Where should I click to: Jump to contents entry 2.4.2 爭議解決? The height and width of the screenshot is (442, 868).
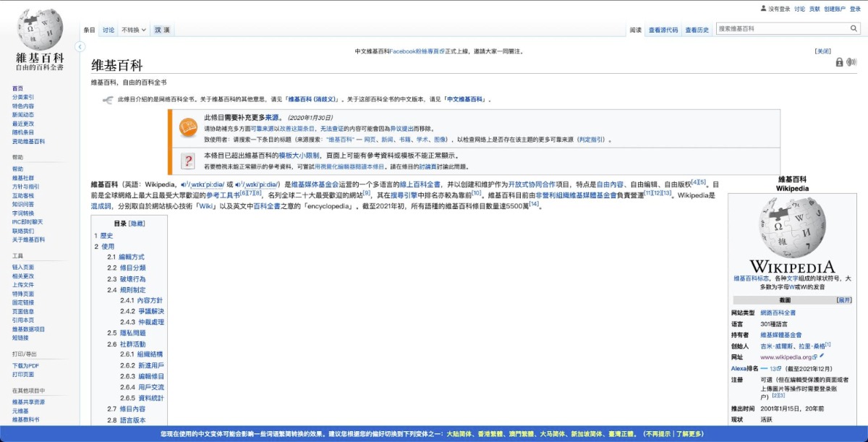tap(142, 311)
